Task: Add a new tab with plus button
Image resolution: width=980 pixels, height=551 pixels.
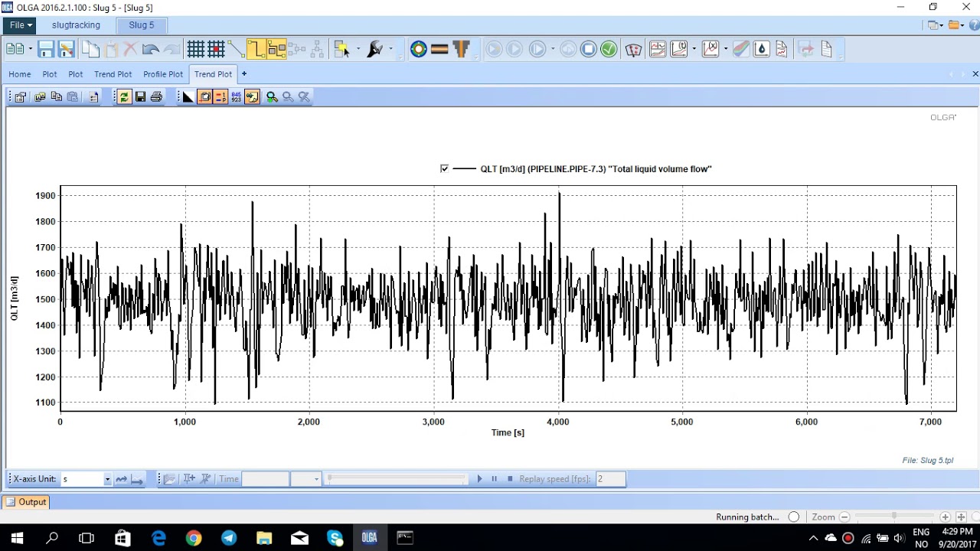Action: (243, 74)
